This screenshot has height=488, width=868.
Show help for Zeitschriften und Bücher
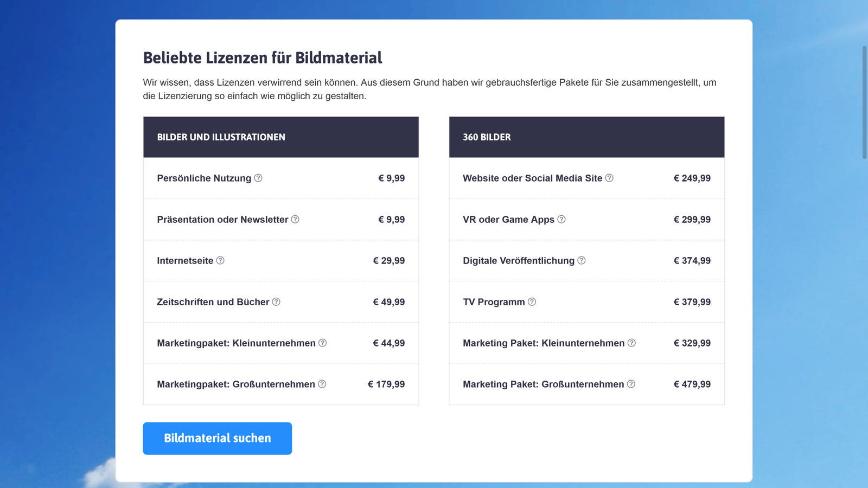276,301
